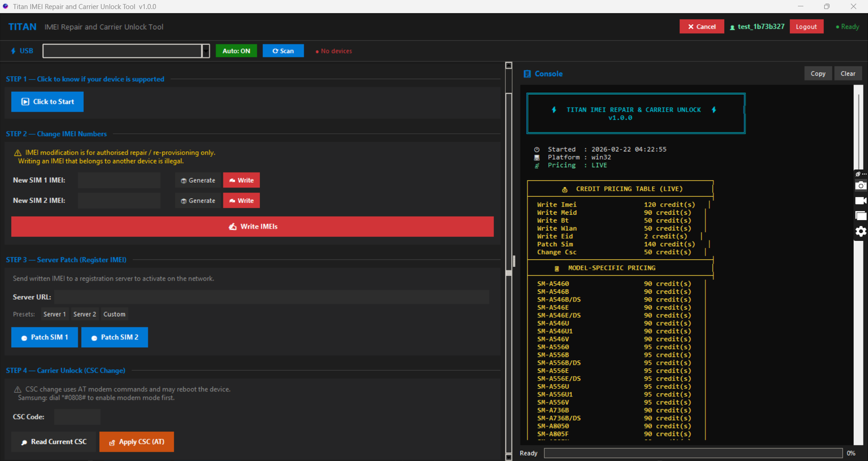Viewport: 868px width, 461px height.
Task: Open the USB device dropdown arrow
Action: pyautogui.click(x=206, y=51)
